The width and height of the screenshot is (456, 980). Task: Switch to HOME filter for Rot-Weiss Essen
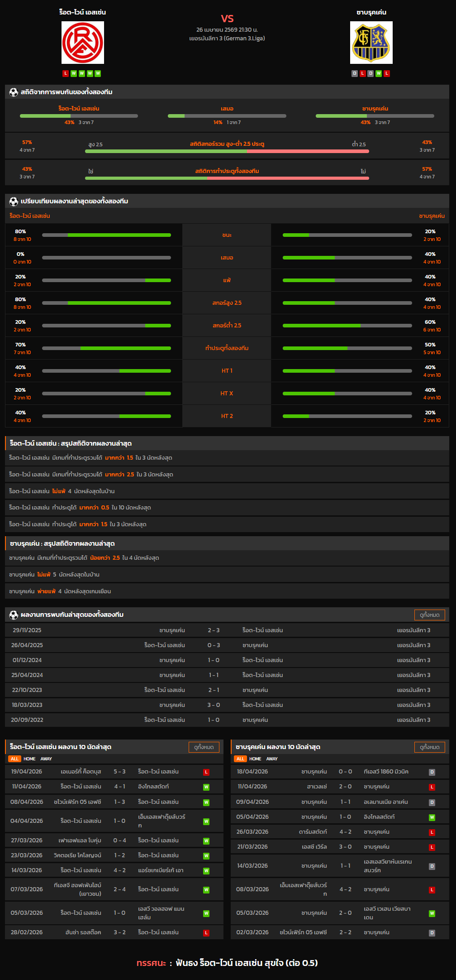tap(29, 759)
